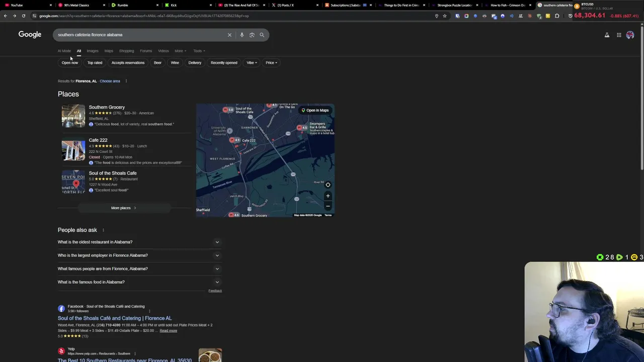Open the three-dot menu beside People also ask
The height and width of the screenshot is (362, 644).
pos(103,230)
